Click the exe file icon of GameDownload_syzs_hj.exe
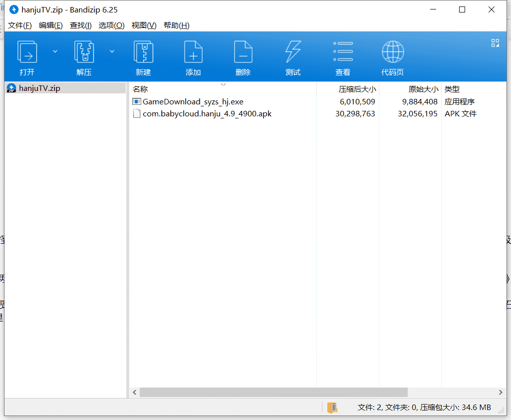 [x=137, y=102]
